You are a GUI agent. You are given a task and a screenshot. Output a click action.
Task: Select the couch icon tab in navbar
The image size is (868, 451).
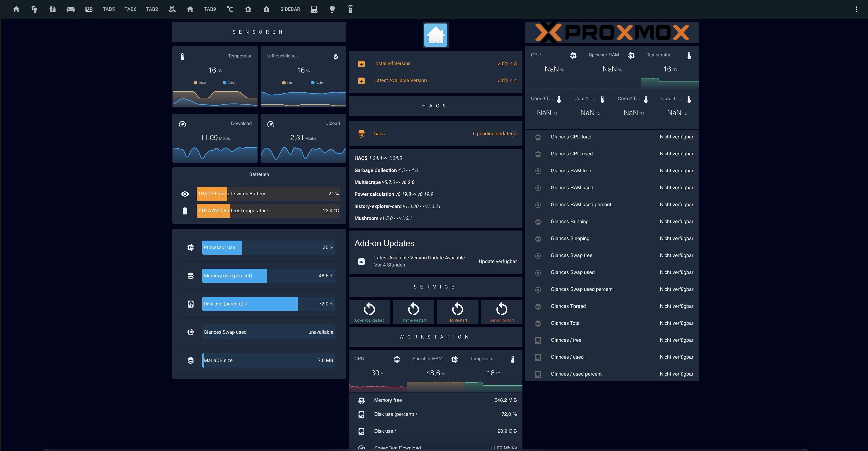70,9
